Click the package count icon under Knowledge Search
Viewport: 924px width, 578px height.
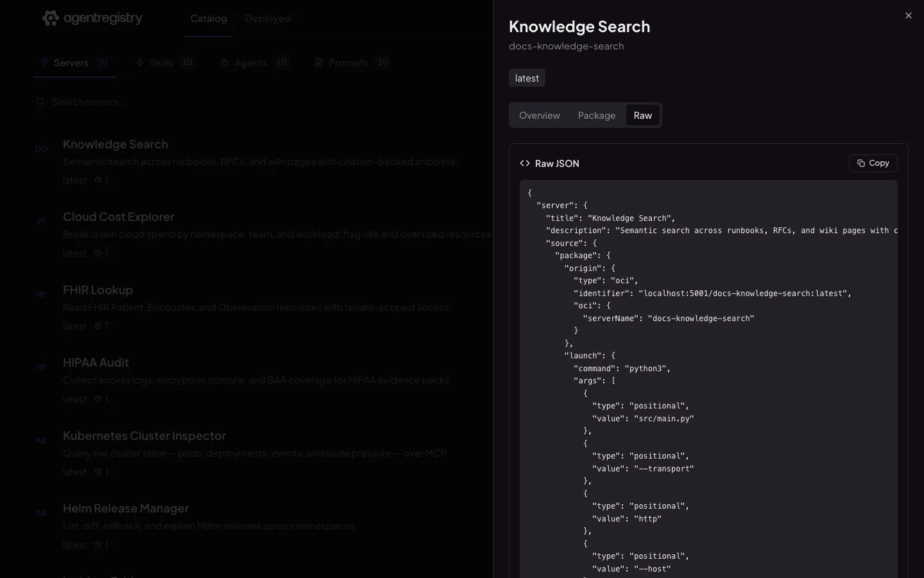click(x=98, y=180)
